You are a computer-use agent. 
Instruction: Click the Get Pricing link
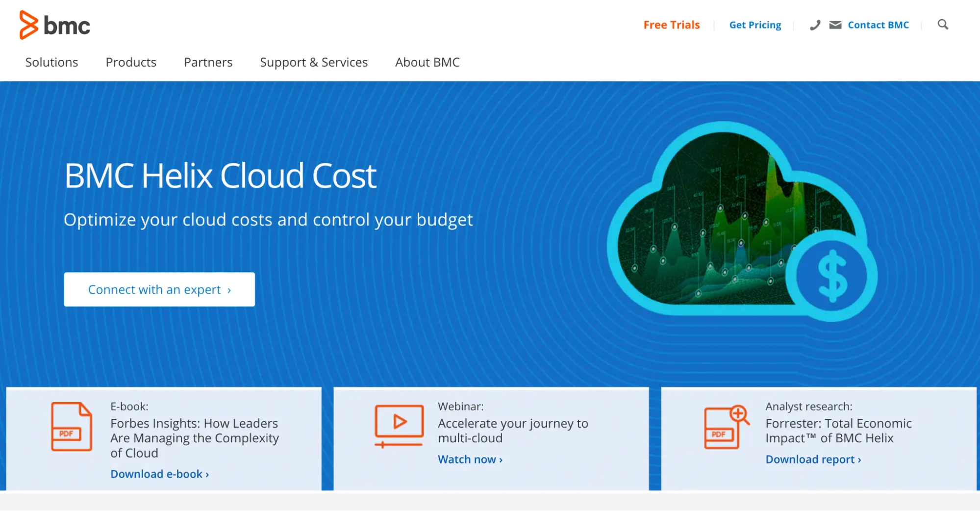click(x=755, y=25)
